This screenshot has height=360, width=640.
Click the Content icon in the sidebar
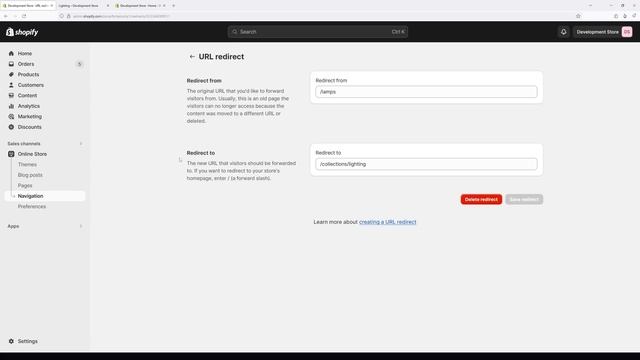11,96
